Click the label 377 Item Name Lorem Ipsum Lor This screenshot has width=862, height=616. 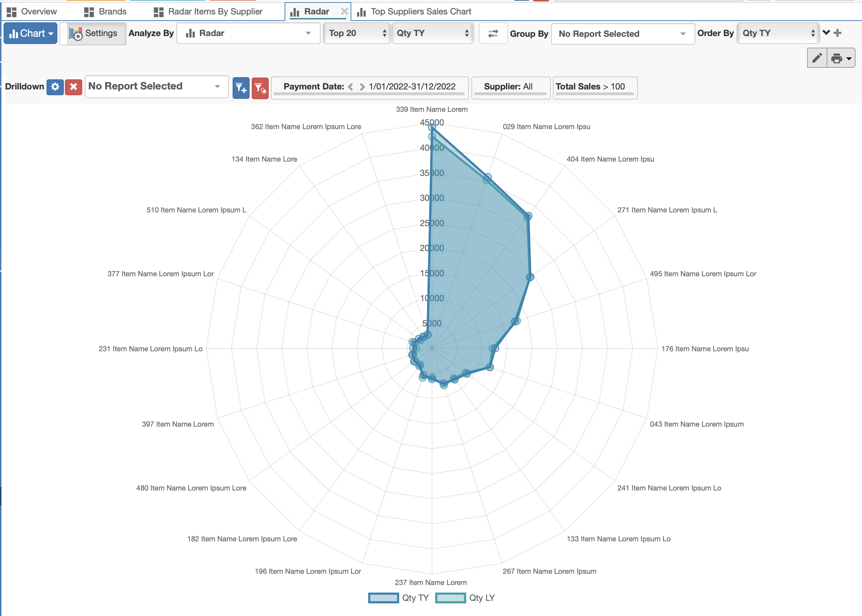pos(160,274)
